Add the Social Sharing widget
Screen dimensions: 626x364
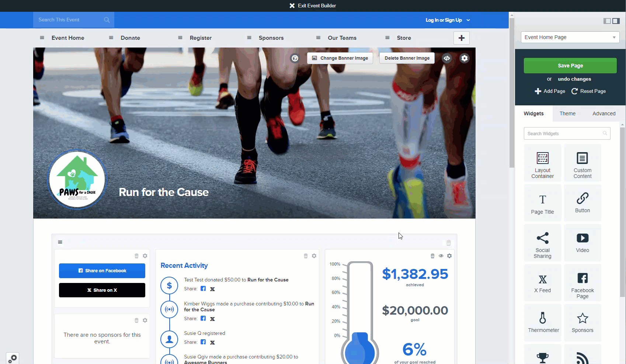point(542,243)
